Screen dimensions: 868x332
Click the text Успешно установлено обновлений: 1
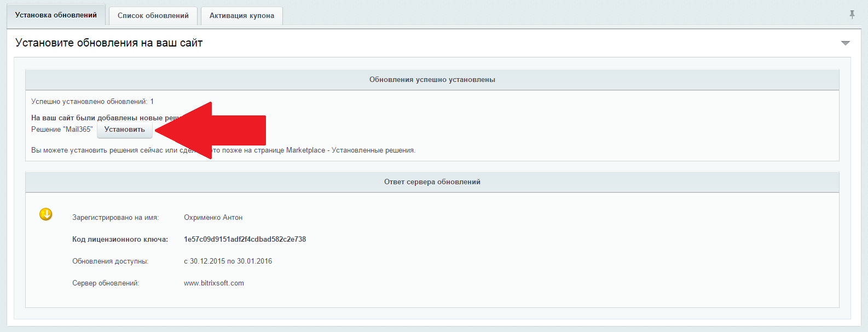(92, 102)
